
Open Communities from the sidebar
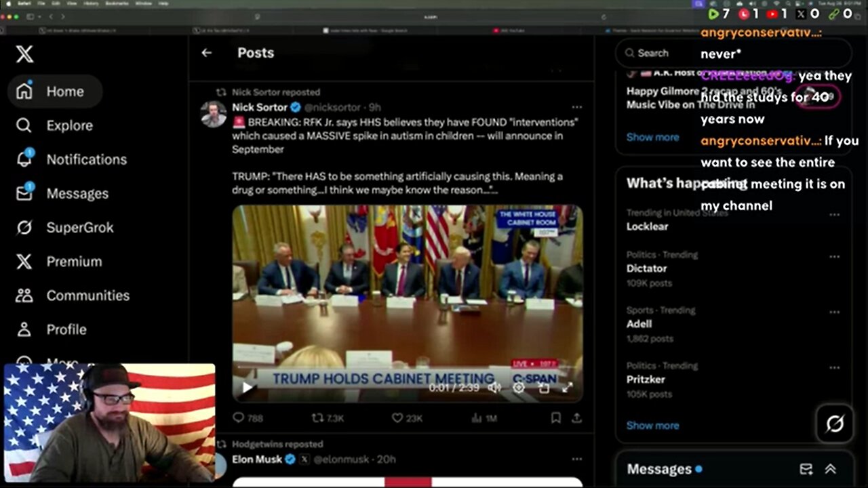(x=73, y=295)
